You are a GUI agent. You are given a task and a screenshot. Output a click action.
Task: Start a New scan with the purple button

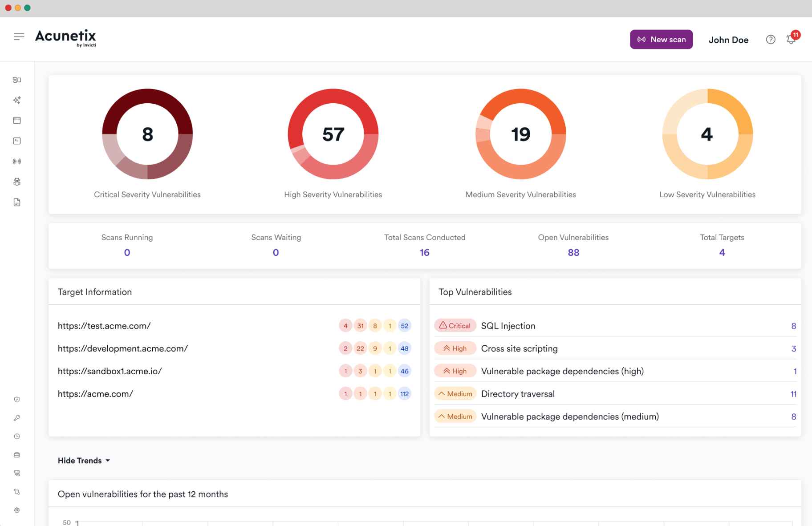[661, 39]
